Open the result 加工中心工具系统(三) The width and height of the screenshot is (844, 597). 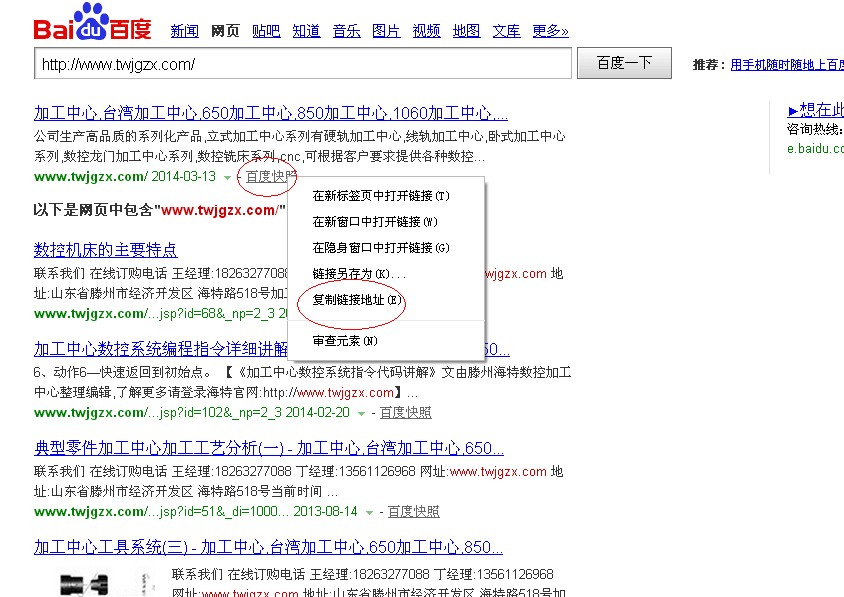tap(268, 547)
